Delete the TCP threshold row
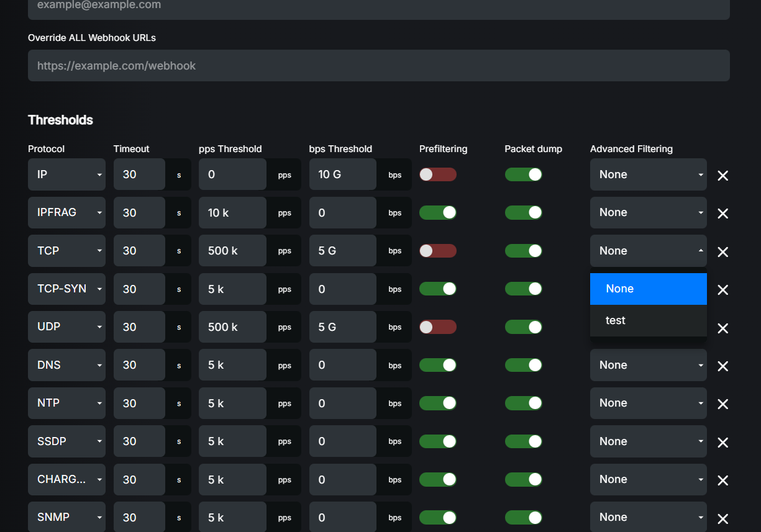This screenshot has height=532, width=761. pyautogui.click(x=722, y=252)
